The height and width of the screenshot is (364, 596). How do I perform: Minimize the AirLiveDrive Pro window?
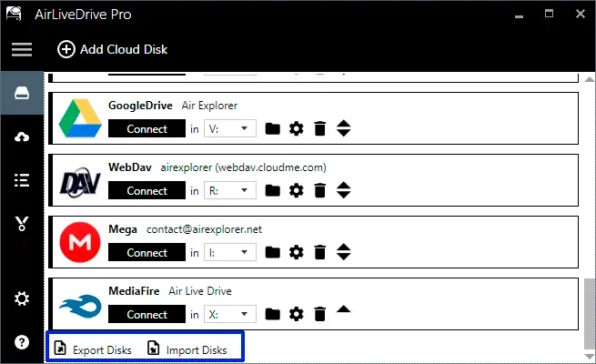pos(519,15)
